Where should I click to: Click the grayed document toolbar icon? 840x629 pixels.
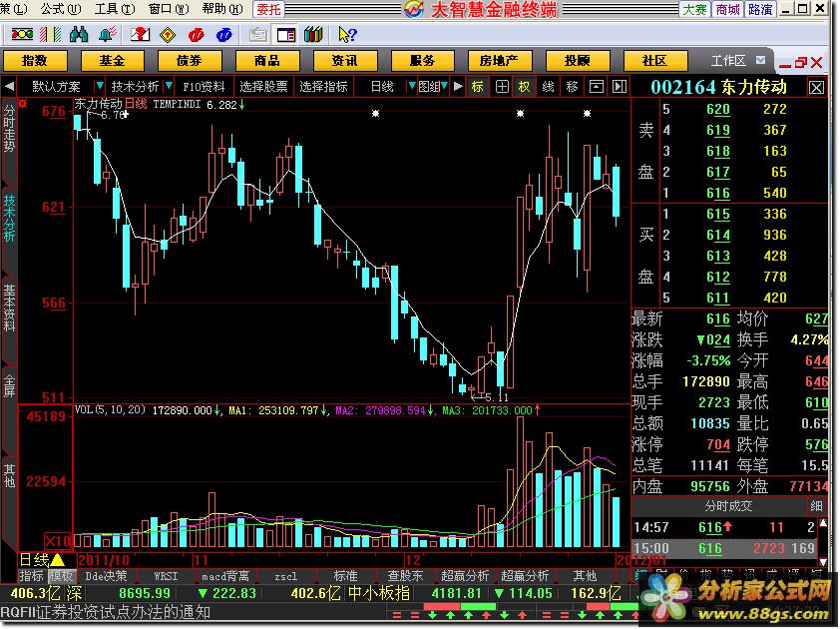[x=257, y=35]
